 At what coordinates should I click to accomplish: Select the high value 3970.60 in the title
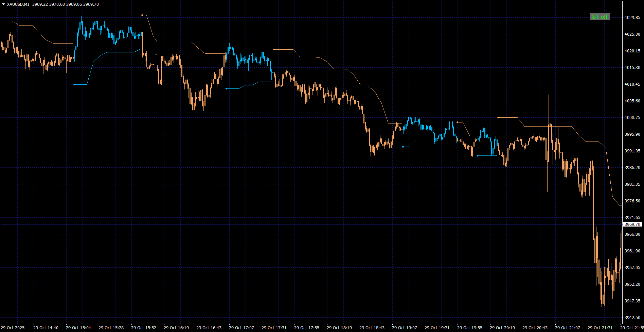[57, 4]
